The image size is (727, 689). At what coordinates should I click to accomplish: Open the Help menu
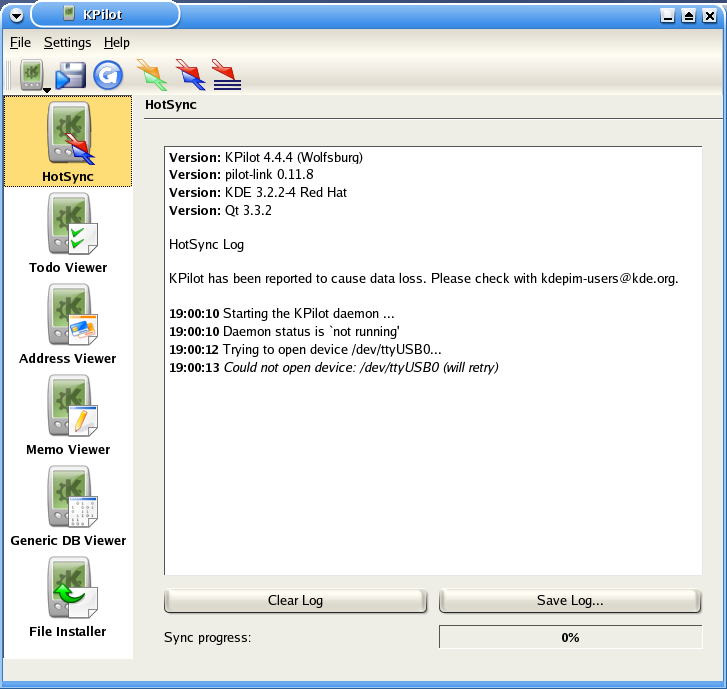(117, 43)
